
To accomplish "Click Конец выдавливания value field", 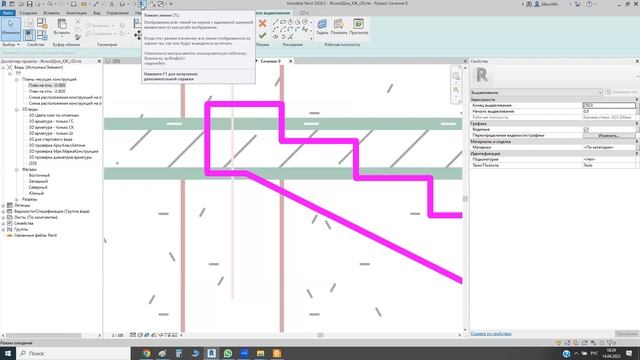I will [x=609, y=105].
